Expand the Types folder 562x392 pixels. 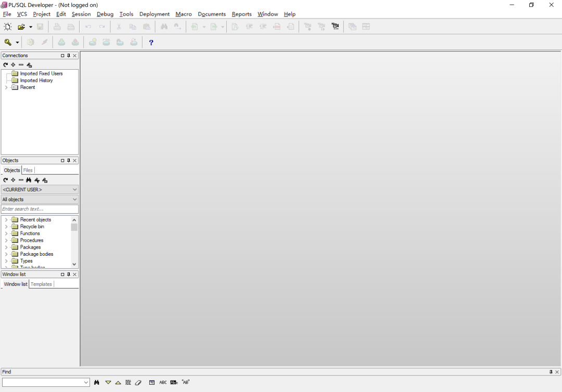coord(6,261)
